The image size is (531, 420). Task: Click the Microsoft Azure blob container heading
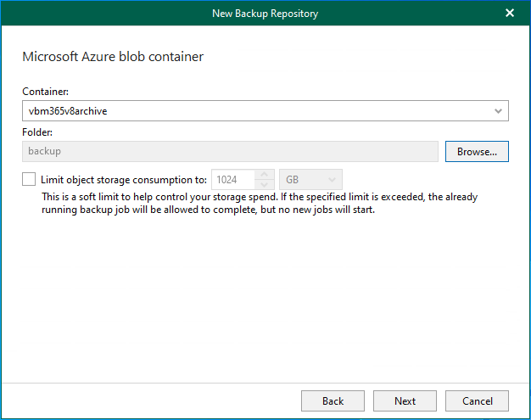[x=113, y=57]
